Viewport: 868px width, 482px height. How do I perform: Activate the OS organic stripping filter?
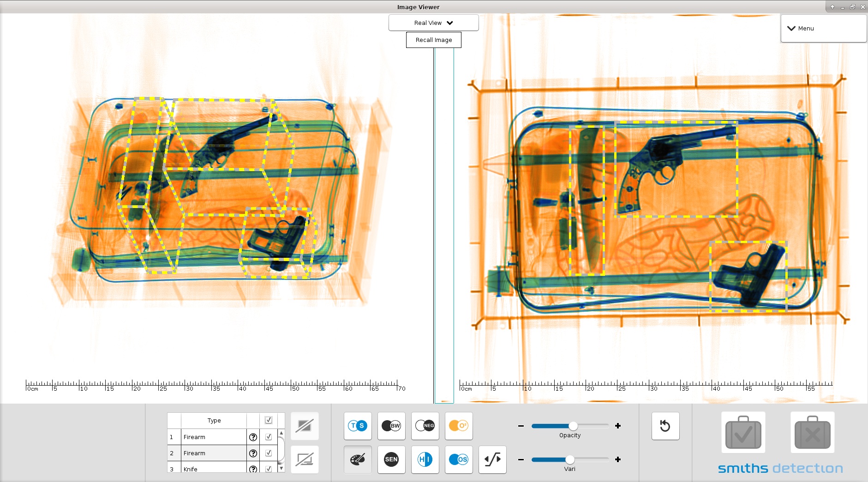(458, 459)
